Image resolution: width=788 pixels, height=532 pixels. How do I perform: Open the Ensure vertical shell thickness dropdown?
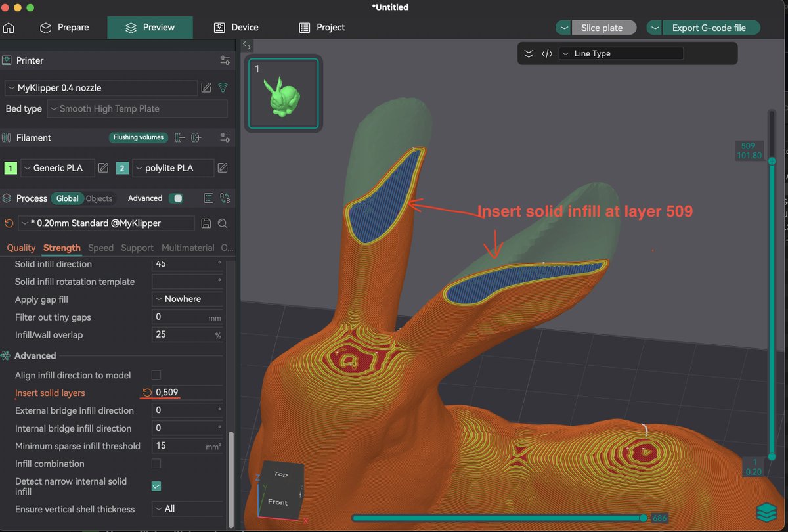(x=188, y=509)
